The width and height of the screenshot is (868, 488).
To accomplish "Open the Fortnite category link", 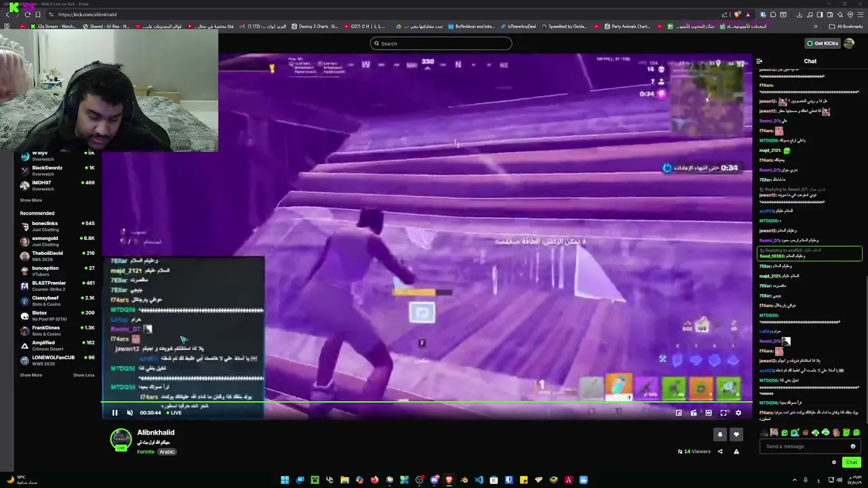I will point(146,451).
